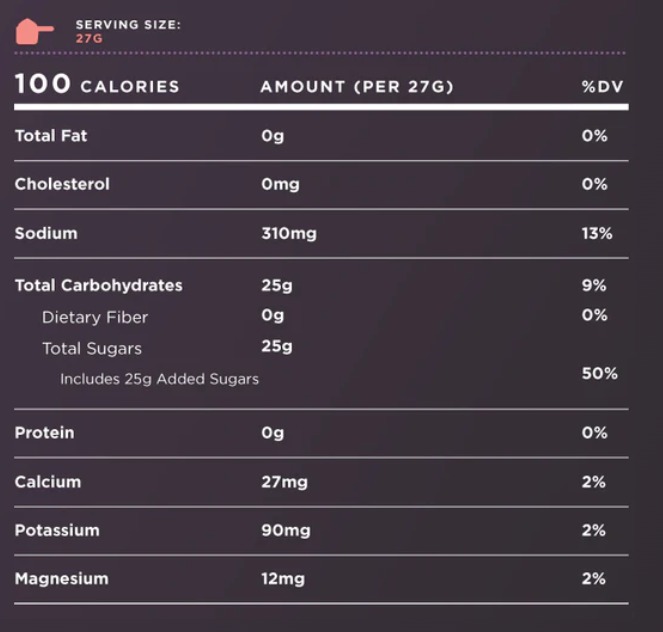Click the Potassium row label
Image resolution: width=663 pixels, height=632 pixels.
[57, 530]
